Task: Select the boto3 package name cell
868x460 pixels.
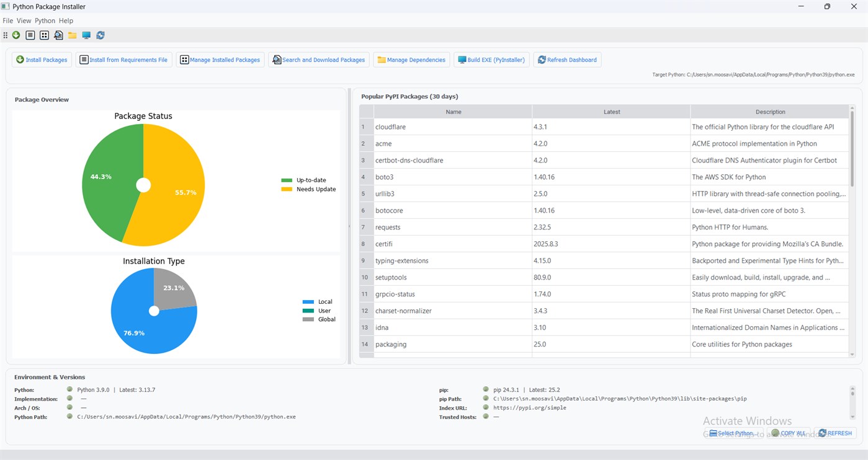Action: [x=453, y=177]
